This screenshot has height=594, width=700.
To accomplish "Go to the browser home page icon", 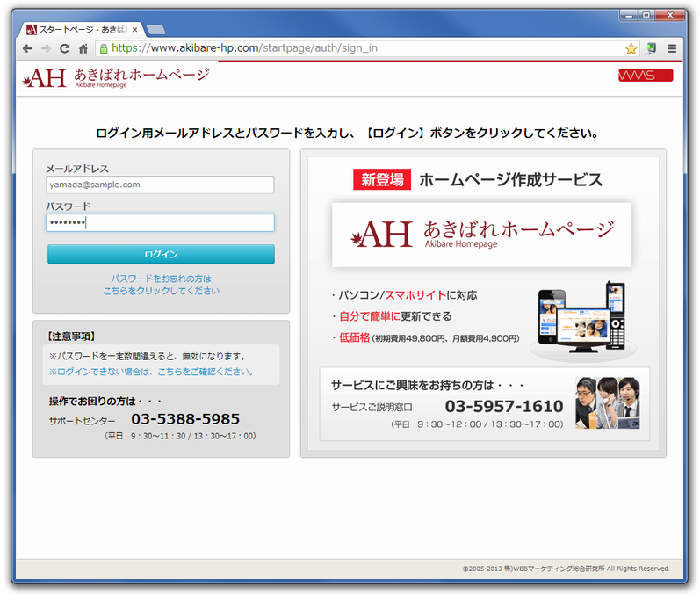I will pos(83,48).
